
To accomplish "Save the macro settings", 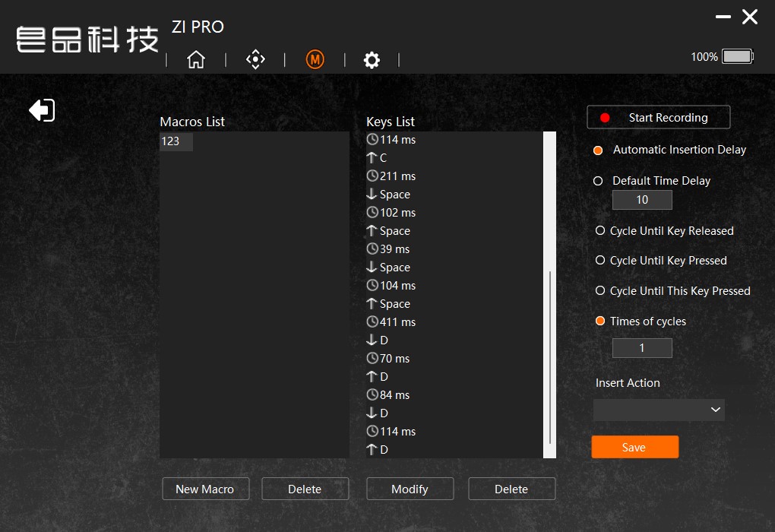I will click(x=634, y=447).
